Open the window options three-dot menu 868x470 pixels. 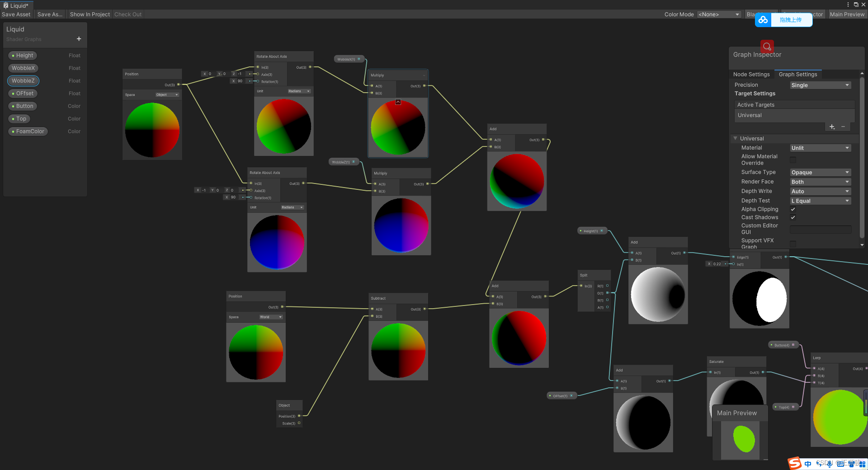coord(848,5)
